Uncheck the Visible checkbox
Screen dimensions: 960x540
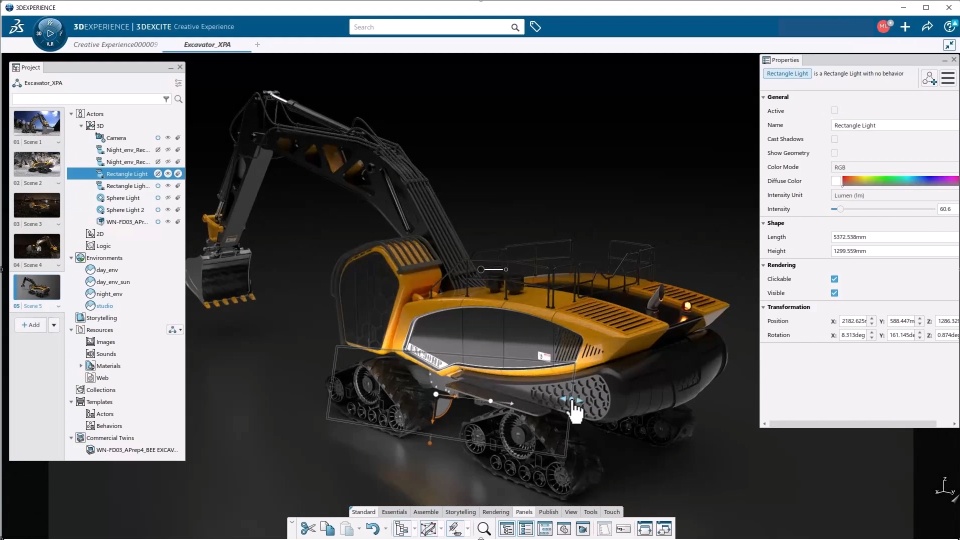pos(834,293)
